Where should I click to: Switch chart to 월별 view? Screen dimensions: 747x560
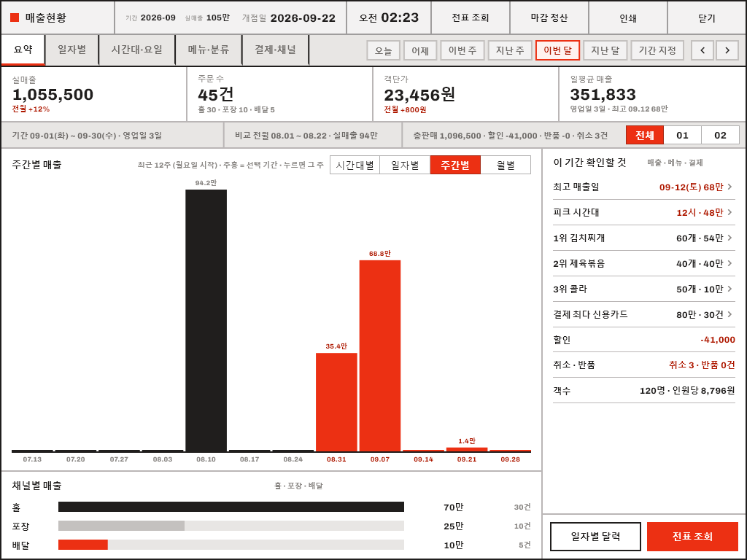pyautogui.click(x=506, y=166)
